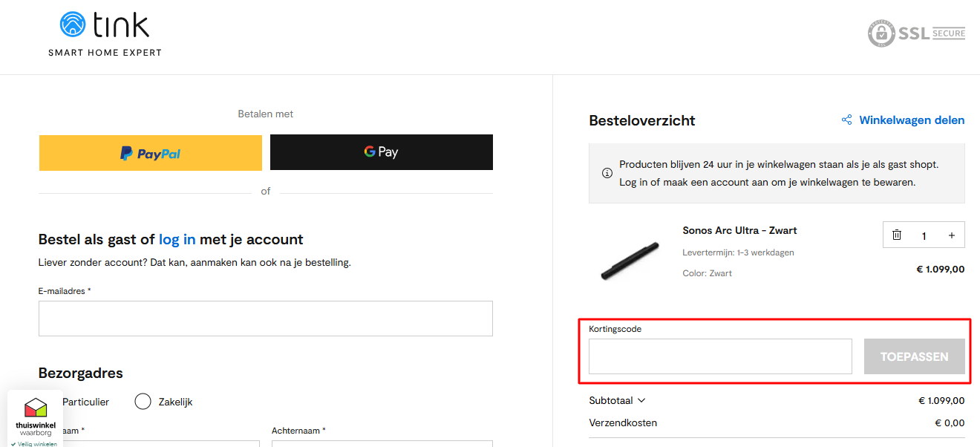
Task: Click the quantity number field
Action: click(x=924, y=235)
